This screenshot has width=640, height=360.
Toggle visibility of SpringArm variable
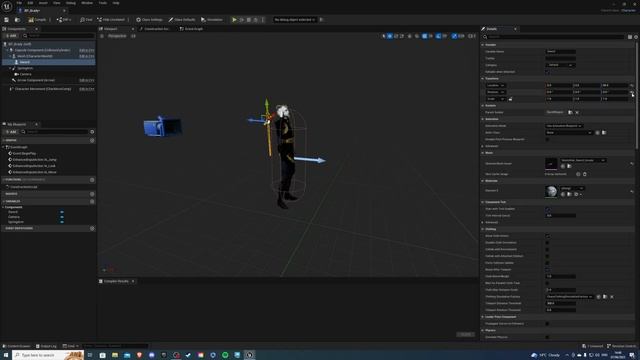click(x=62, y=222)
